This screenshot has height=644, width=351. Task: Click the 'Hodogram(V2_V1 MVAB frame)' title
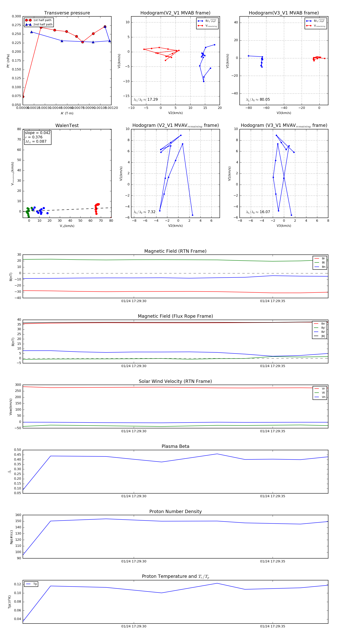pos(175,13)
